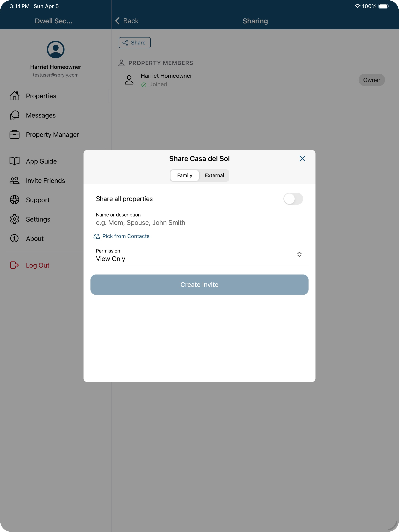Click the 3:14 PM clock in status bar
Image resolution: width=399 pixels, height=532 pixels.
click(20, 6)
